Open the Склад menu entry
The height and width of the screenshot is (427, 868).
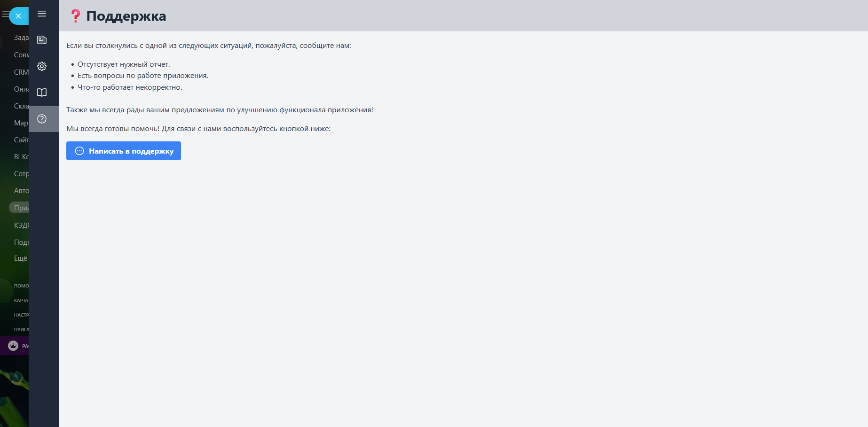click(21, 106)
